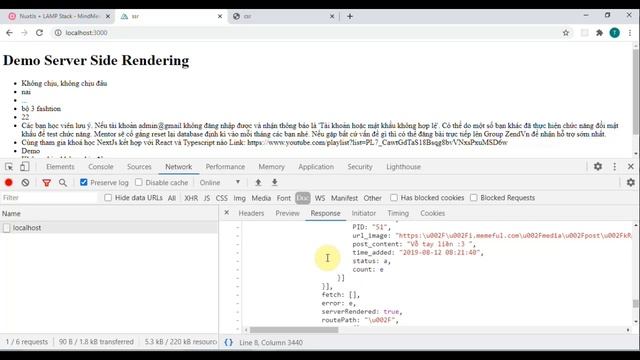The image size is (640, 360).
Task: Close the Nuxtis LAMP Stack tab
Action: [x=108, y=16]
